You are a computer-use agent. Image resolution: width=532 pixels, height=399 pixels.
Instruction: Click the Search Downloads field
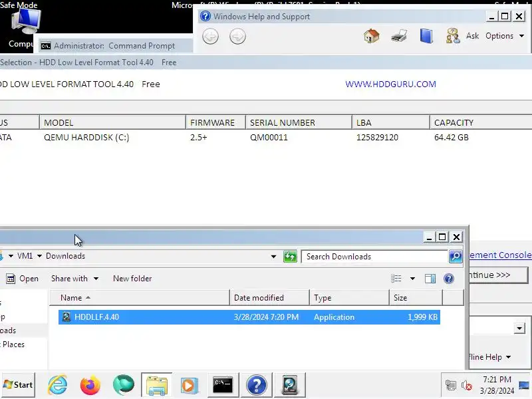coord(374,257)
